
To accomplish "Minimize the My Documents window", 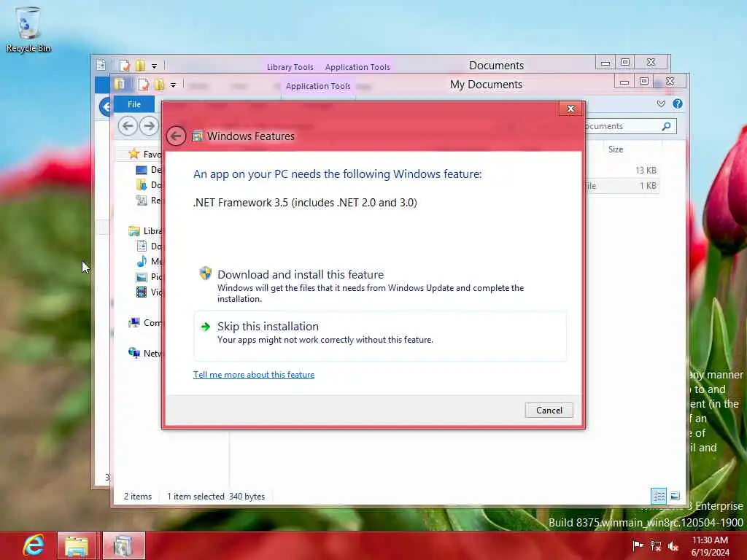I will (624, 82).
